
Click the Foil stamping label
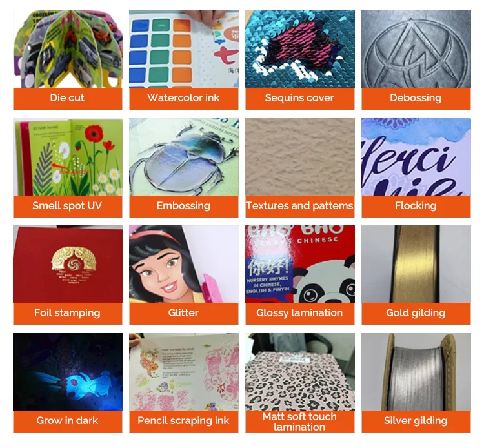click(x=68, y=313)
